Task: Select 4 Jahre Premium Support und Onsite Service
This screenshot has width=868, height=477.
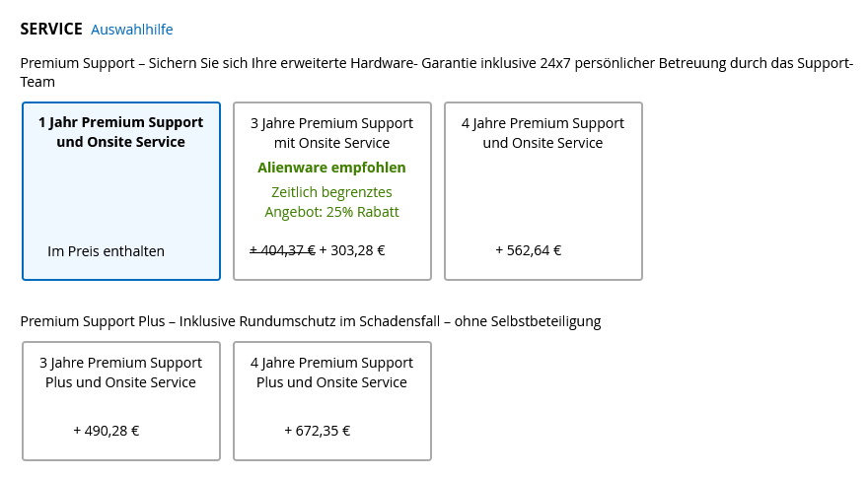Action: (x=543, y=191)
